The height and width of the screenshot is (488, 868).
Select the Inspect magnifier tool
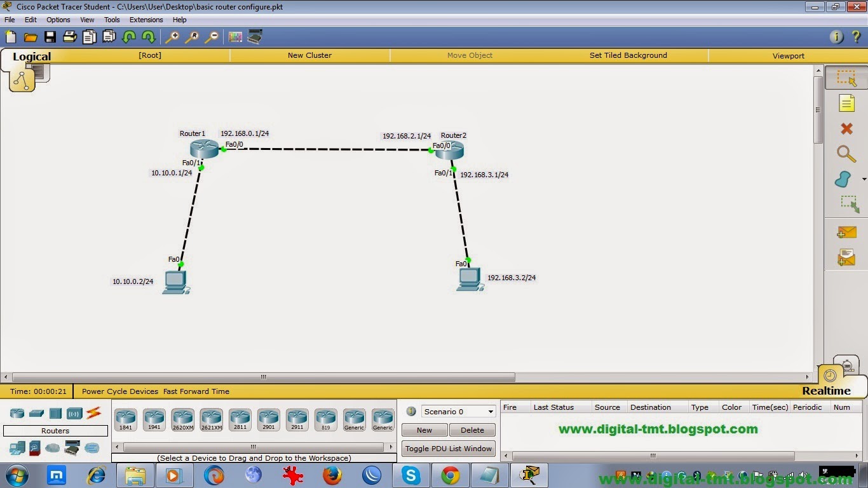pos(846,154)
